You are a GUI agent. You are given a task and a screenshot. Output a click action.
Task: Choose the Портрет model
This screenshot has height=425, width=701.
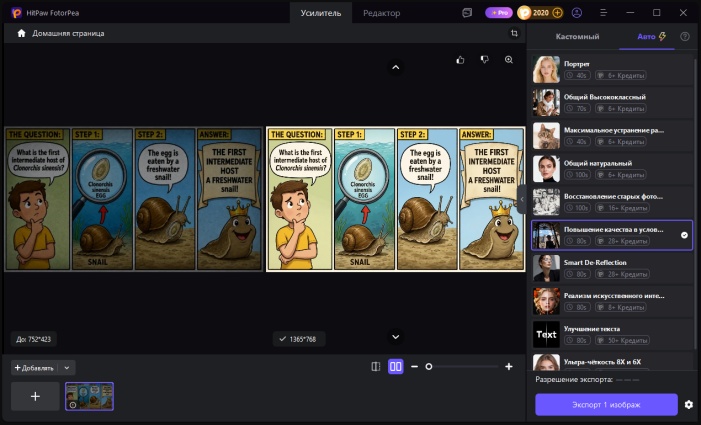(612, 70)
